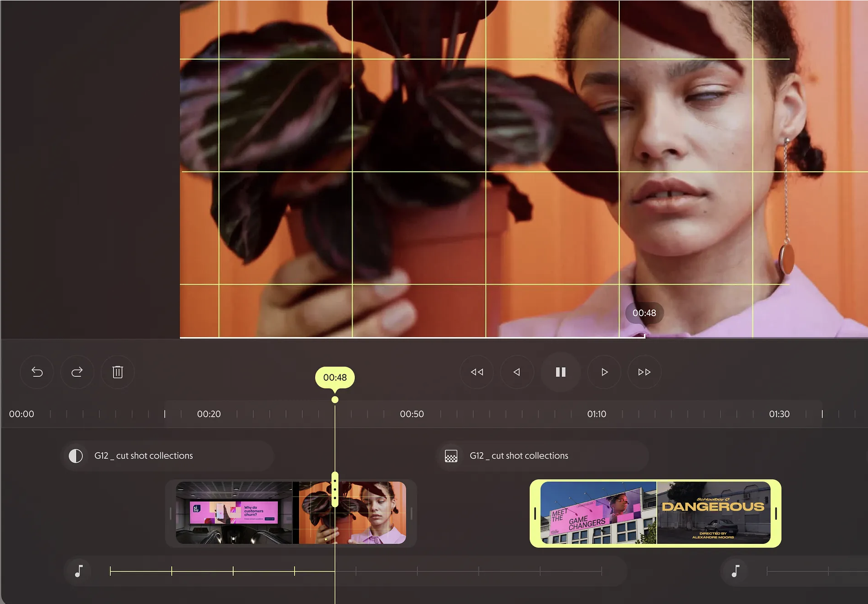Click the half-circle contrast icon on left track
The width and height of the screenshot is (868, 604).
coord(76,456)
